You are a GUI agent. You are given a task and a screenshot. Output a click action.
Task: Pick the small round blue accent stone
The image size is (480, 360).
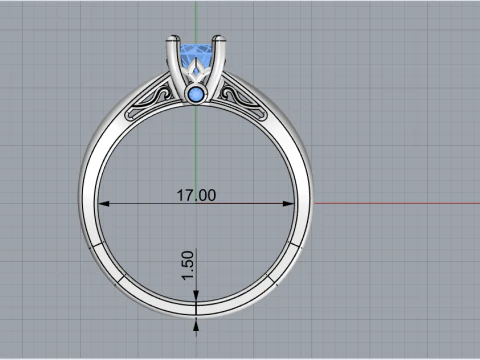(196, 94)
